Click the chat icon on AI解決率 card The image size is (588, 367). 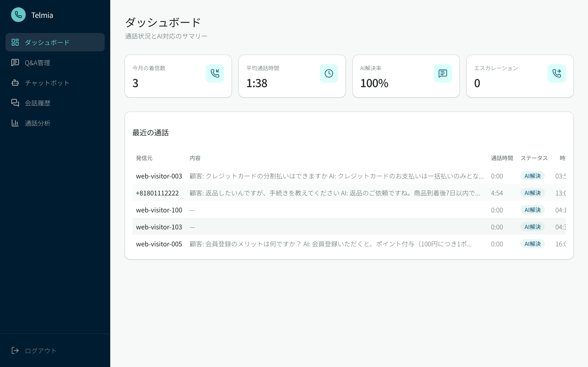tap(443, 73)
